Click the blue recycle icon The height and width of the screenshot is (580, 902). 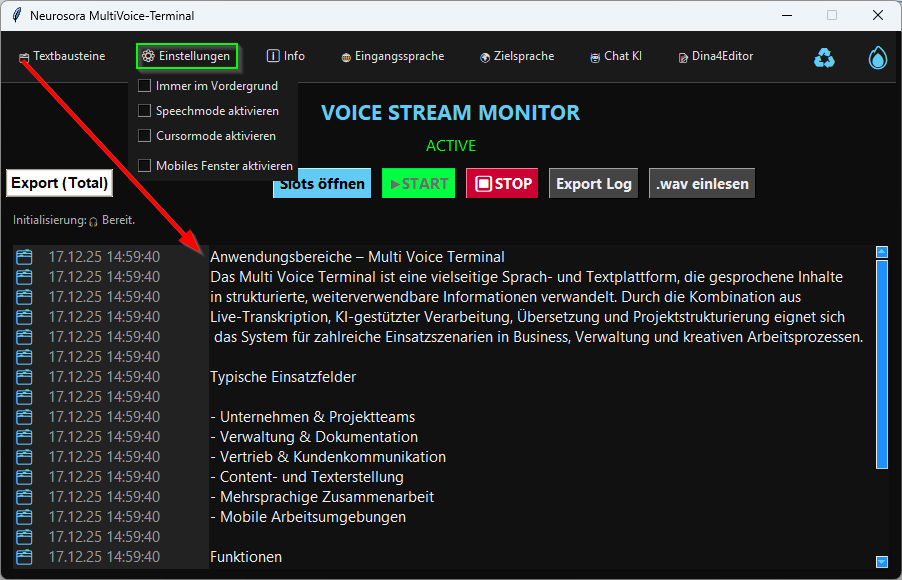[x=824, y=58]
